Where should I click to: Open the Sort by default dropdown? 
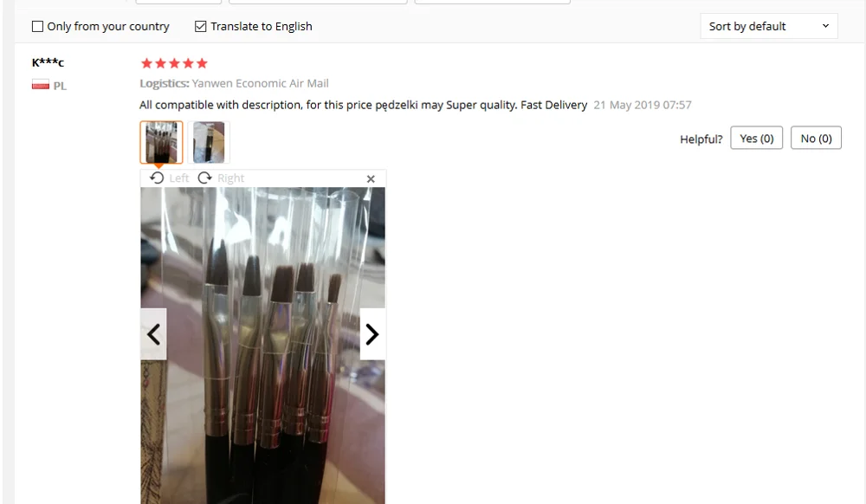(769, 26)
